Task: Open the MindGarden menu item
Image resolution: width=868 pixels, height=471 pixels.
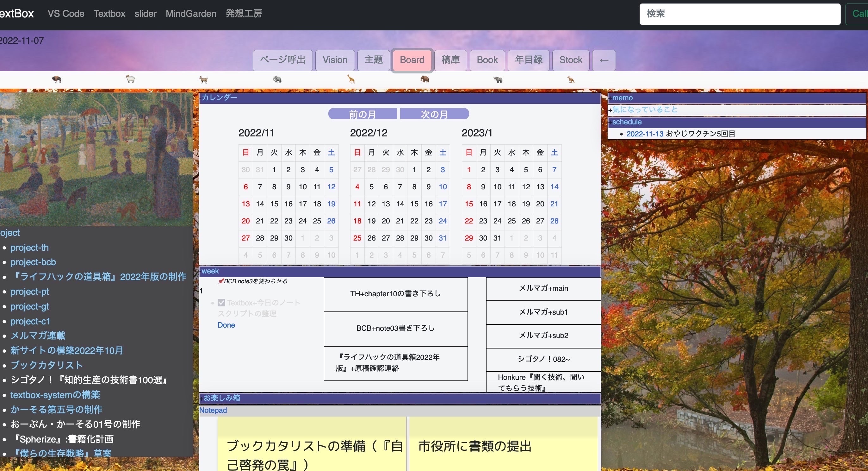Action: coord(191,14)
